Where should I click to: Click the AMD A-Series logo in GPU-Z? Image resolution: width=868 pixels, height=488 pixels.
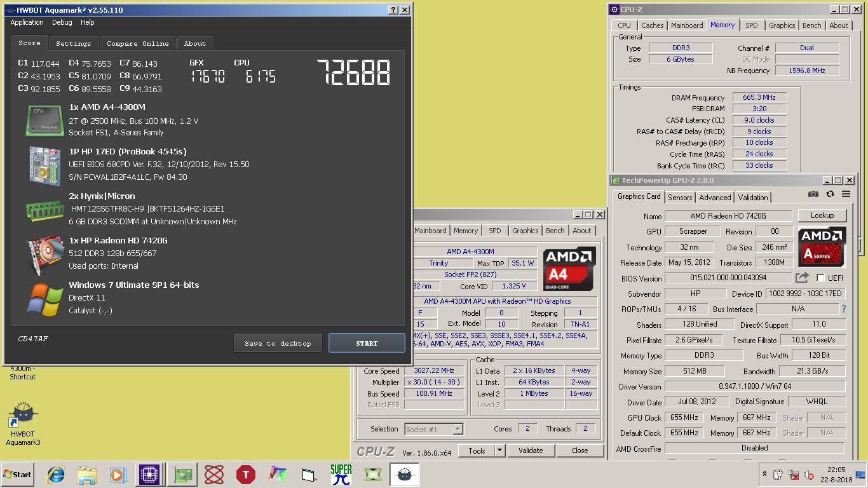pos(822,247)
